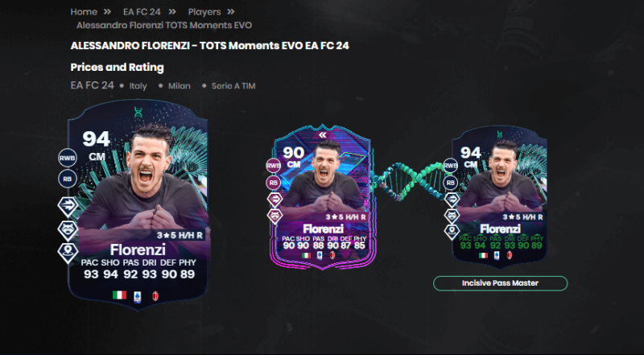Click the bottom playstyle icon on large card
The height and width of the screenshot is (355, 644).
[68, 253]
